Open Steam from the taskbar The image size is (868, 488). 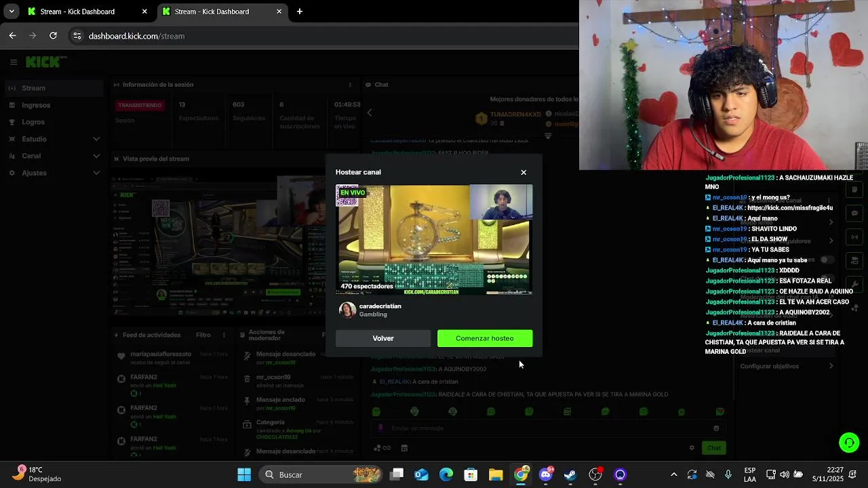click(x=570, y=474)
